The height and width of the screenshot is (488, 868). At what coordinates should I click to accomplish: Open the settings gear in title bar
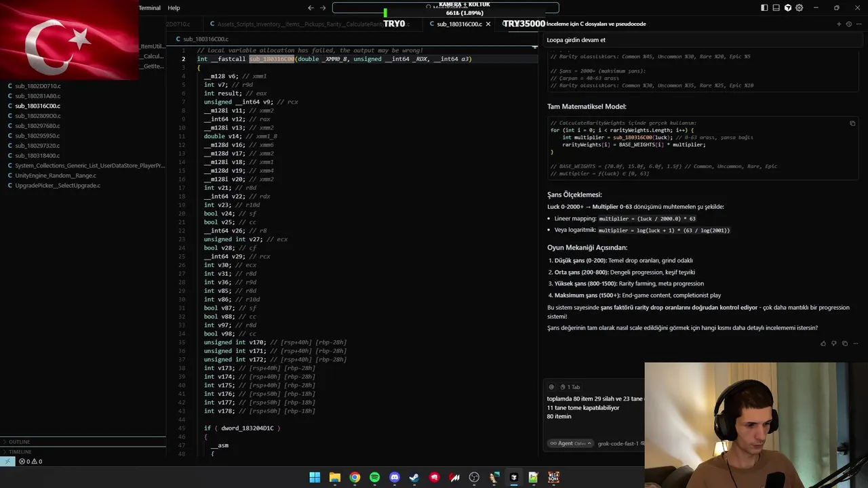[x=800, y=7]
